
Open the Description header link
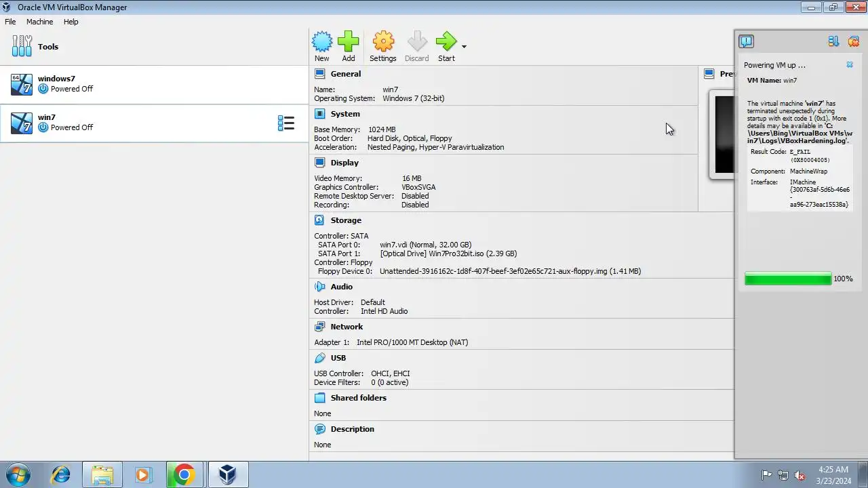coord(353,429)
